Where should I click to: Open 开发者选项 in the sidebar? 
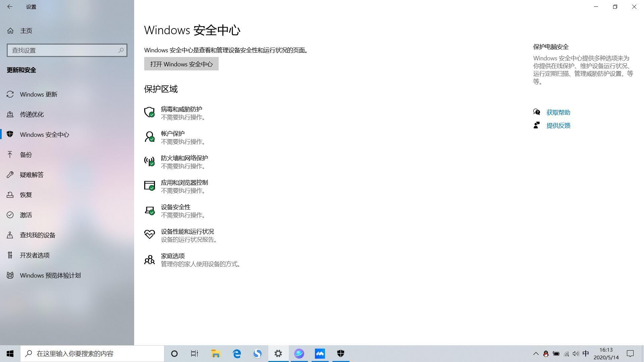35,255
